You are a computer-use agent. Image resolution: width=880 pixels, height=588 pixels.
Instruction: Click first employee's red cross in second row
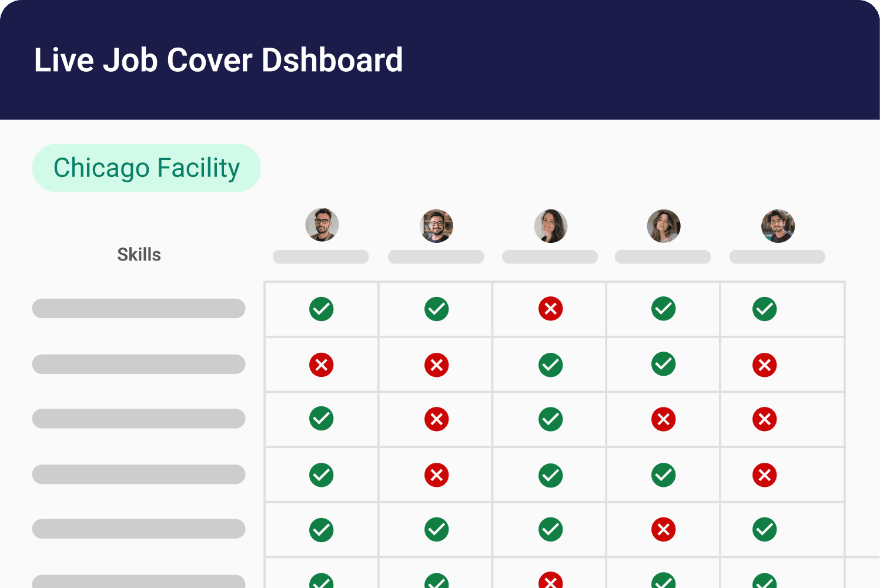(321, 365)
